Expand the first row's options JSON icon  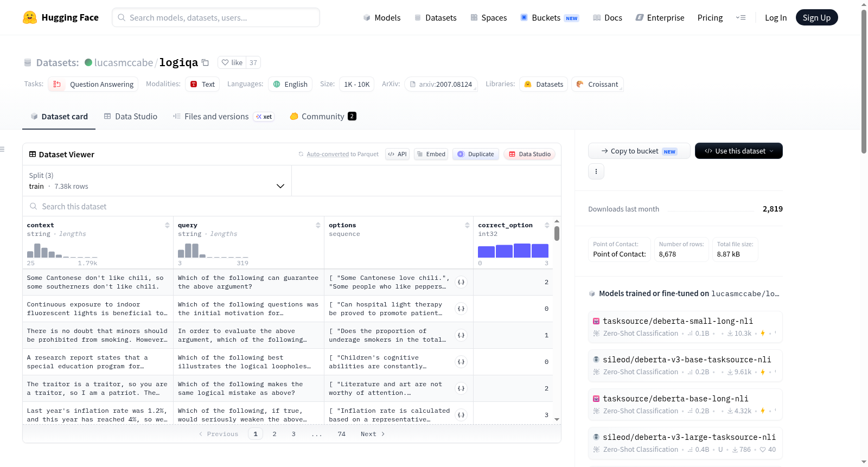pyautogui.click(x=461, y=282)
